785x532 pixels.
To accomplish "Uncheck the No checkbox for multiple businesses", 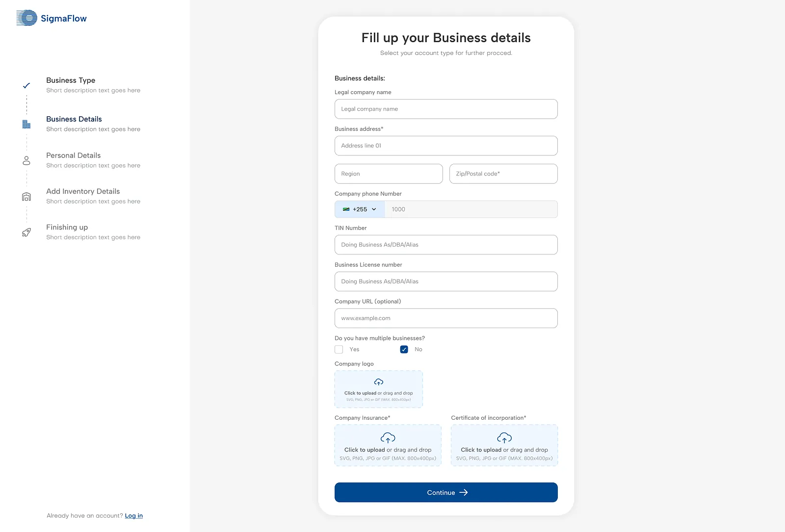I will coord(404,350).
